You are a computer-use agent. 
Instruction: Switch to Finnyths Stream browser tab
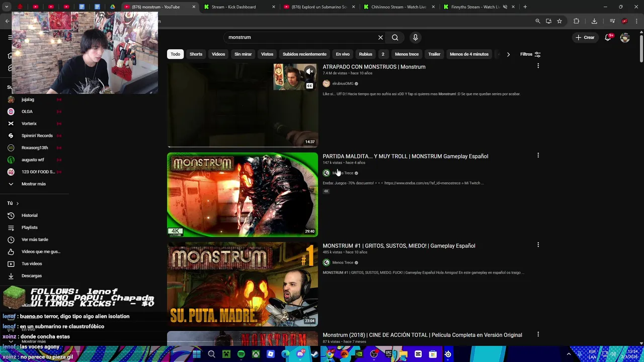[478, 7]
